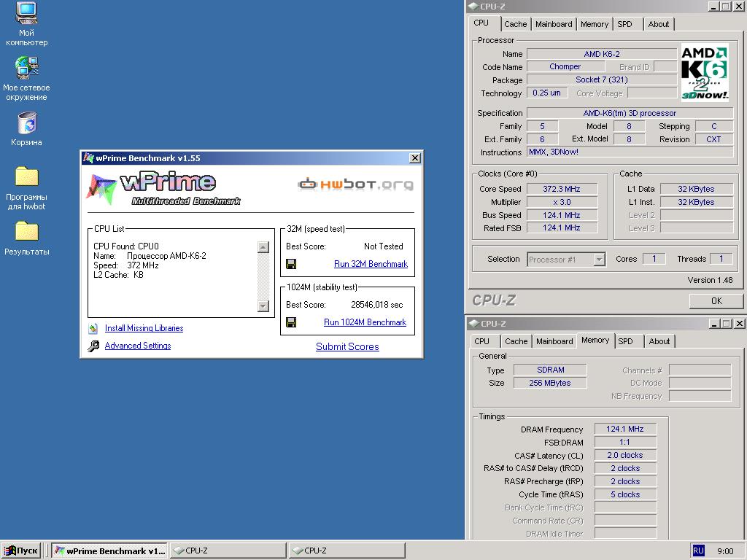Click CPU List scrollbar down arrow
The width and height of the screenshot is (747, 560).
(x=263, y=306)
